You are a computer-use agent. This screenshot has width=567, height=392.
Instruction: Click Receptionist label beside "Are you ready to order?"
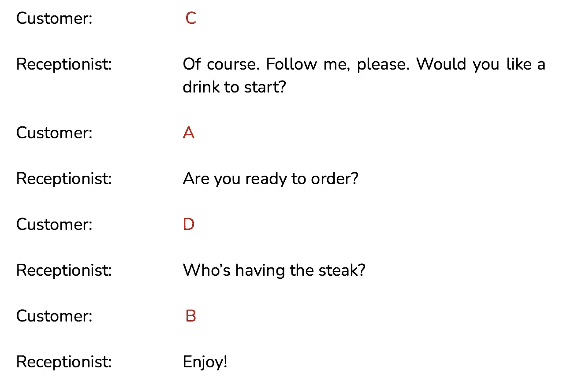[x=64, y=179]
